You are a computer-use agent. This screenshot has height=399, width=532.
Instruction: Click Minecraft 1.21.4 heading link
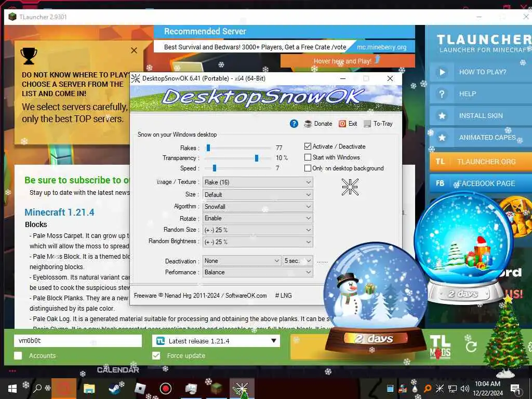[59, 212]
